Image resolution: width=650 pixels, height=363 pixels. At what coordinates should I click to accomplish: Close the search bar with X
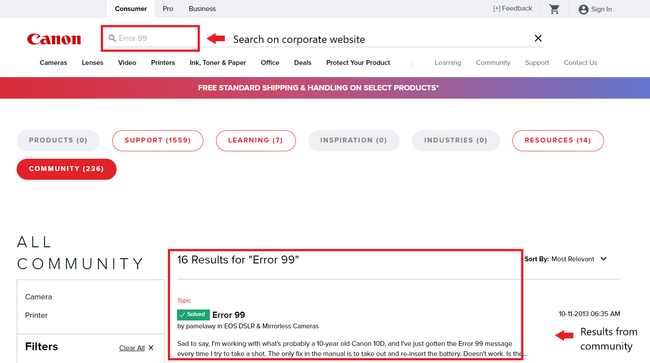[538, 38]
